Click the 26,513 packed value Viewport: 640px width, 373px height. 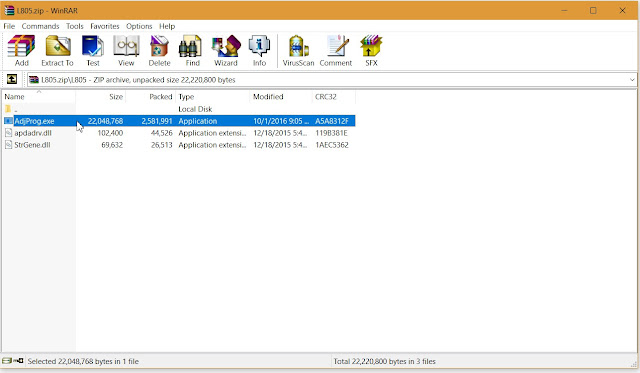tap(162, 144)
